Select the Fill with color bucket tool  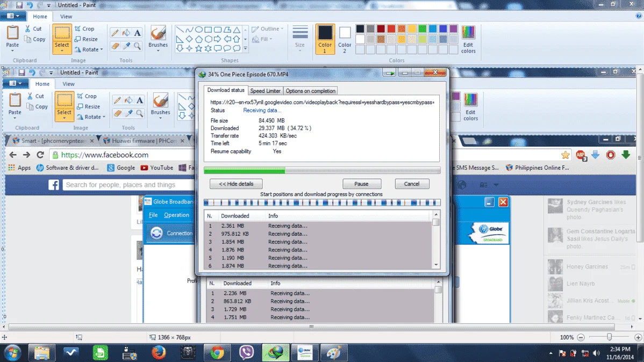point(126,33)
